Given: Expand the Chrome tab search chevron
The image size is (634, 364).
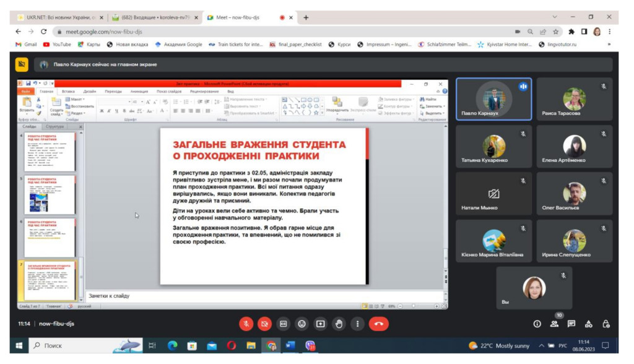Looking at the screenshot, I should [x=554, y=17].
